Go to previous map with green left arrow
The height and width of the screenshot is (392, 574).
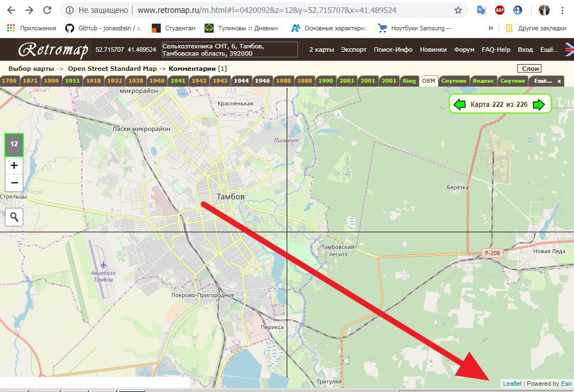pos(459,105)
